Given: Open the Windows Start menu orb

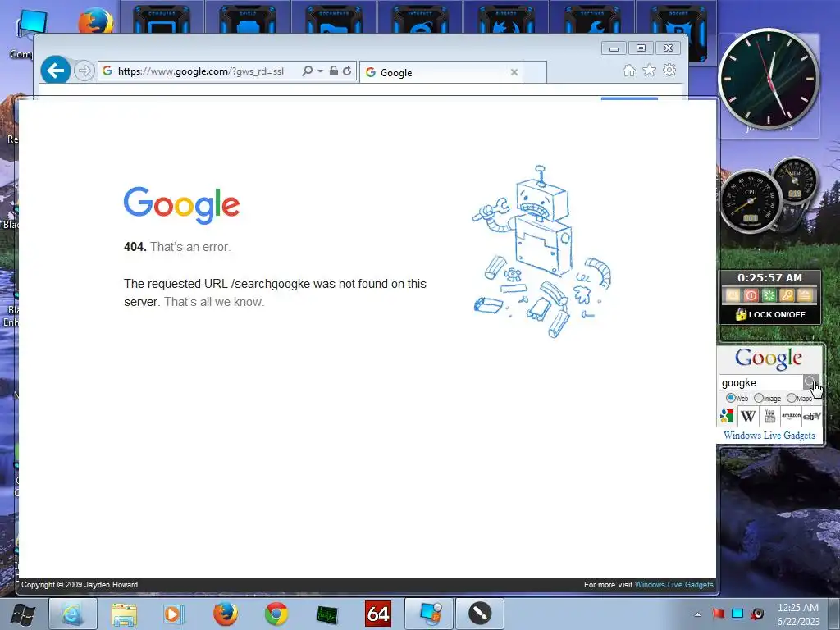Looking at the screenshot, I should [x=22, y=614].
